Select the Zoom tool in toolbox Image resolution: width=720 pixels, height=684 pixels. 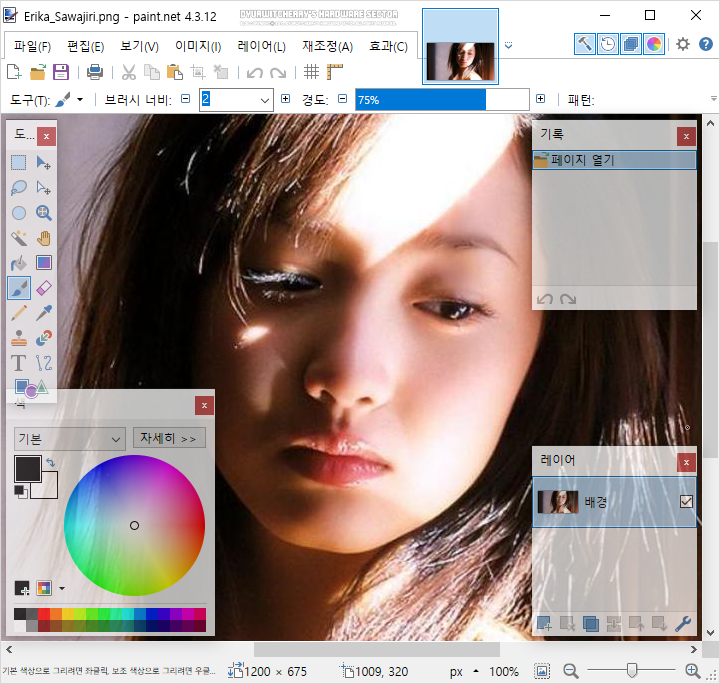click(x=44, y=213)
